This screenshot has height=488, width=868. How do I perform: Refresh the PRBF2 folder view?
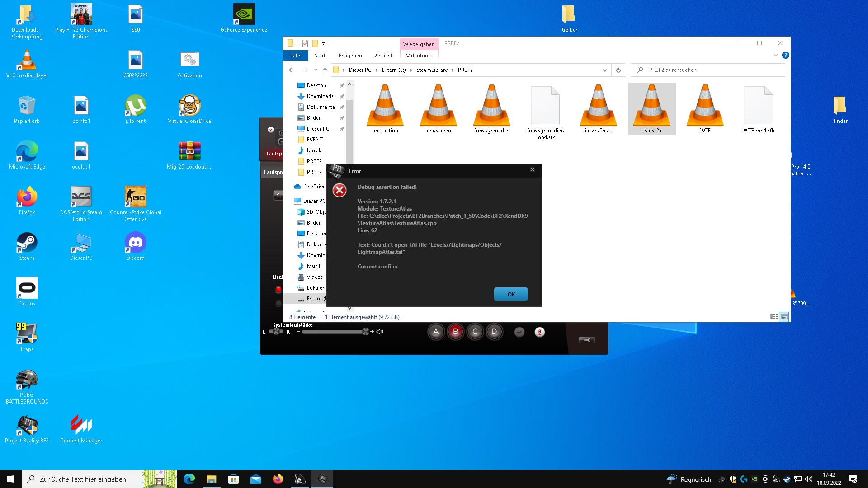pyautogui.click(x=618, y=70)
